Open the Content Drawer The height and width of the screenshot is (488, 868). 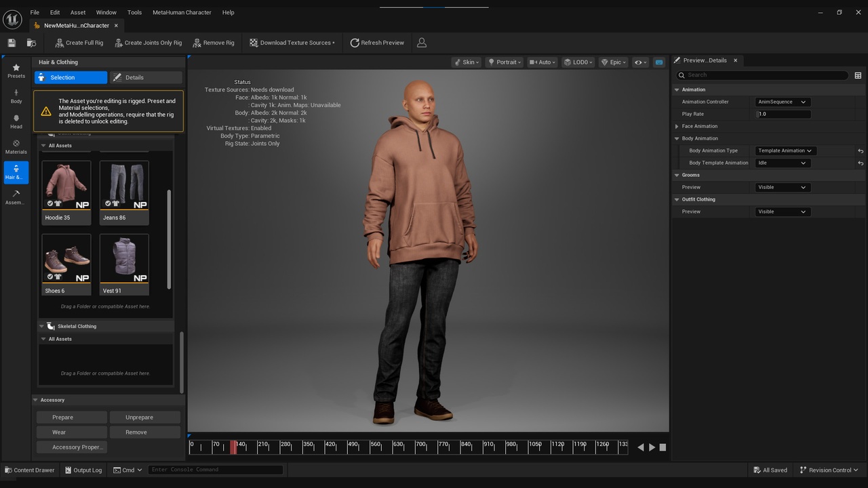point(30,470)
